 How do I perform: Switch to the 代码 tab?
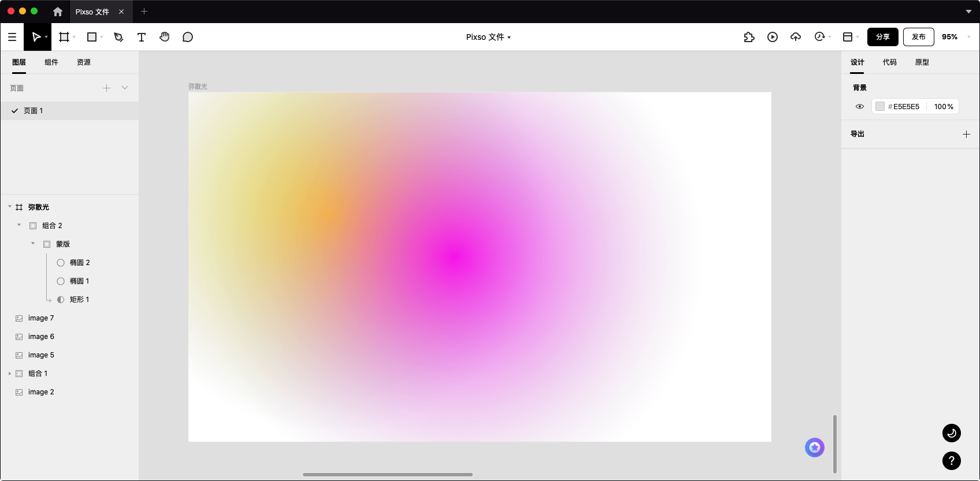890,62
